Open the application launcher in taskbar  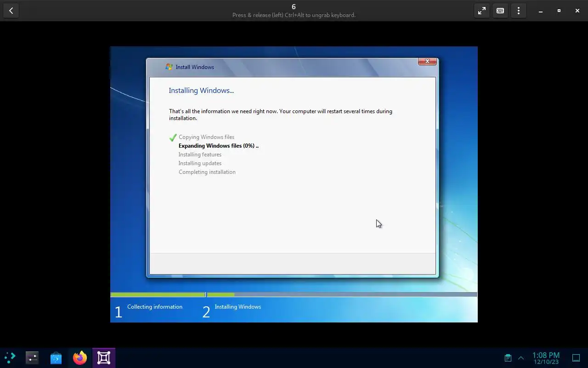click(x=10, y=357)
